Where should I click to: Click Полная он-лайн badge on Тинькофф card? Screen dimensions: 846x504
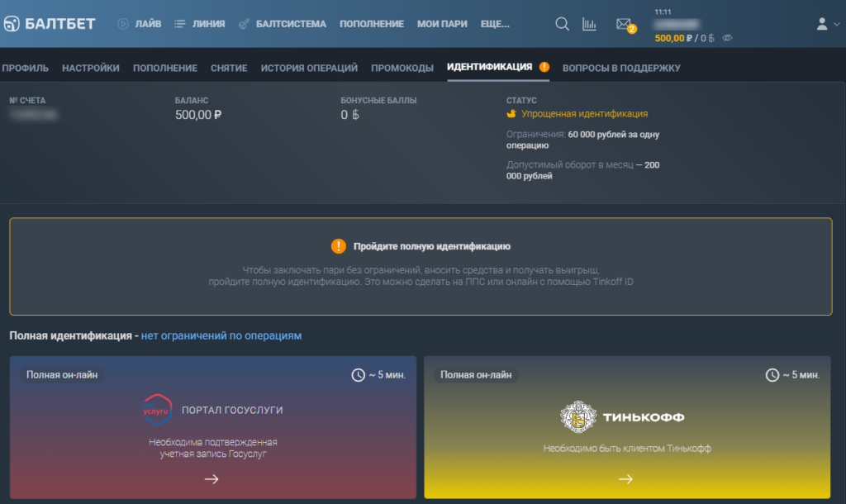pos(476,375)
